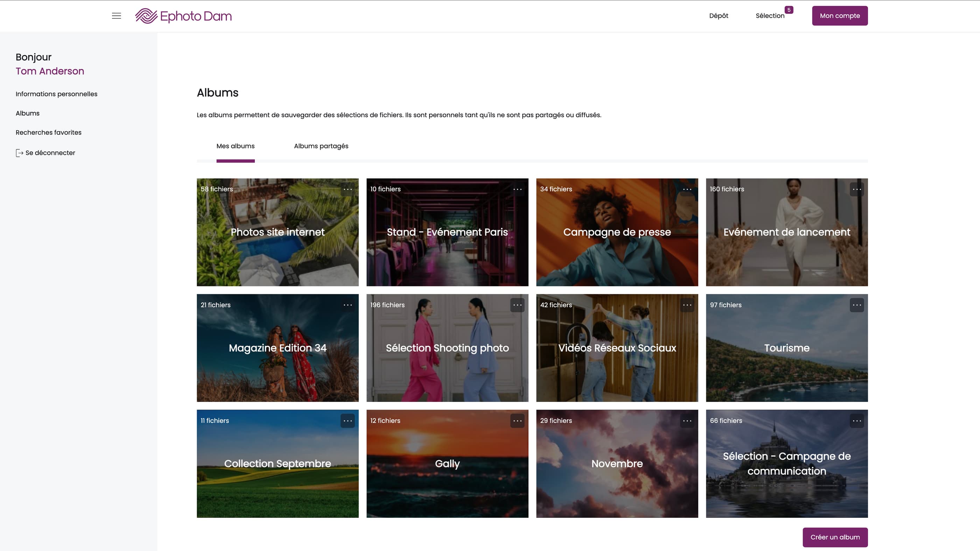Viewport: 980px width, 551px height.
Task: Switch to the Albums partagés tab
Action: pos(321,146)
